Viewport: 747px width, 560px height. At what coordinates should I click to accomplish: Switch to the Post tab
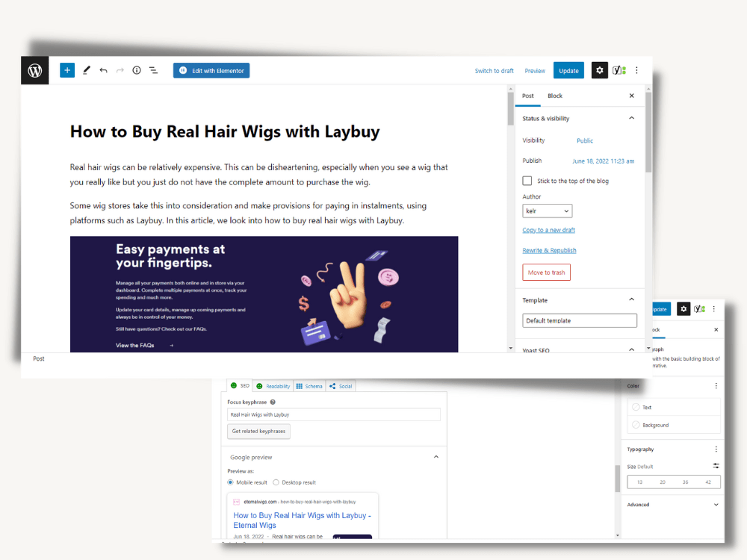tap(528, 96)
